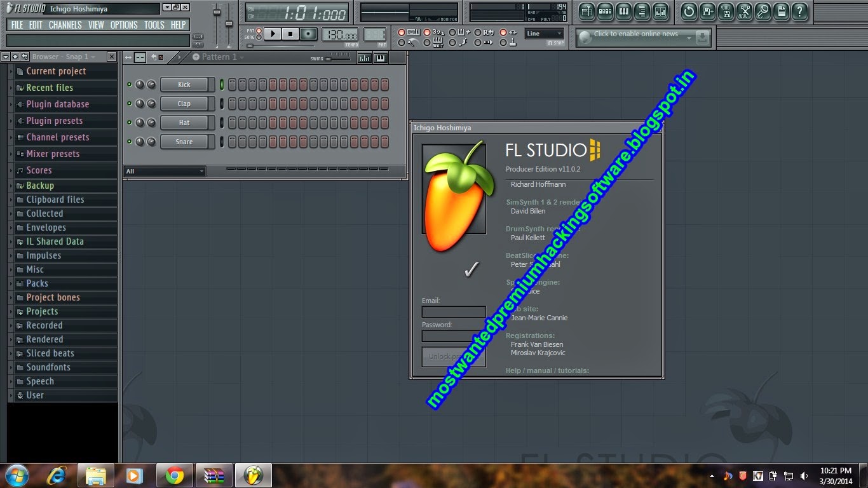
Task: Open WinRAR from the taskbar
Action: (214, 475)
